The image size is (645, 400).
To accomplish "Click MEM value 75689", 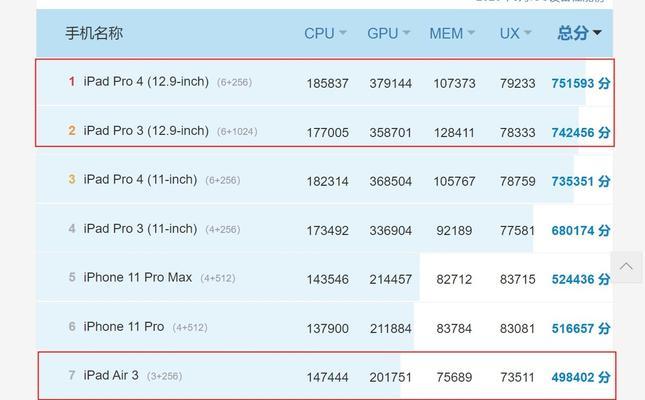I will coord(454,377).
